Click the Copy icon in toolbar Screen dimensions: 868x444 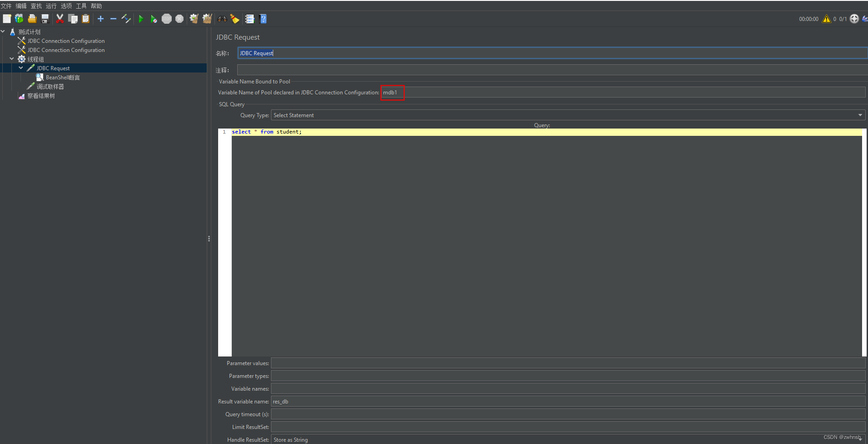pyautogui.click(x=73, y=19)
